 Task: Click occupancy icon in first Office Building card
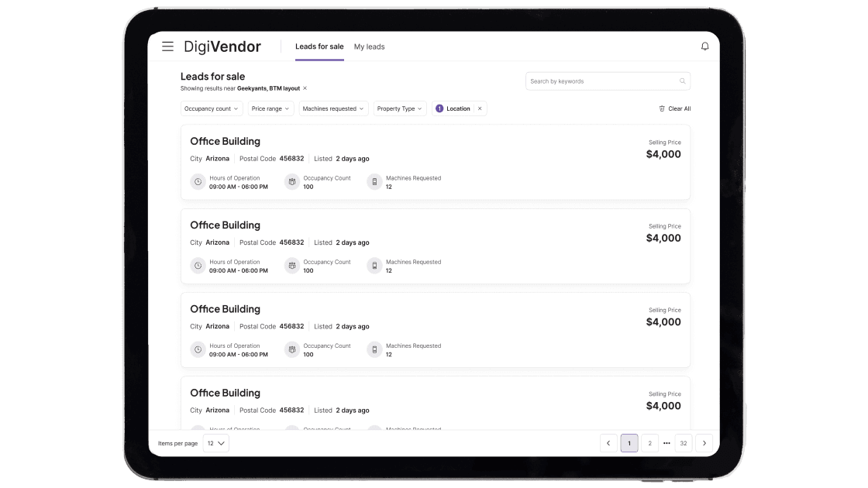click(x=291, y=182)
